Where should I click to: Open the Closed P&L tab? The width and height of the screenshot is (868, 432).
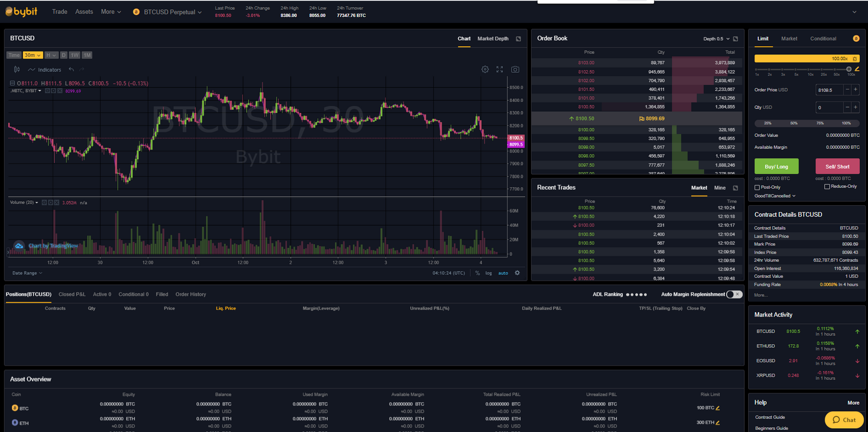point(72,294)
